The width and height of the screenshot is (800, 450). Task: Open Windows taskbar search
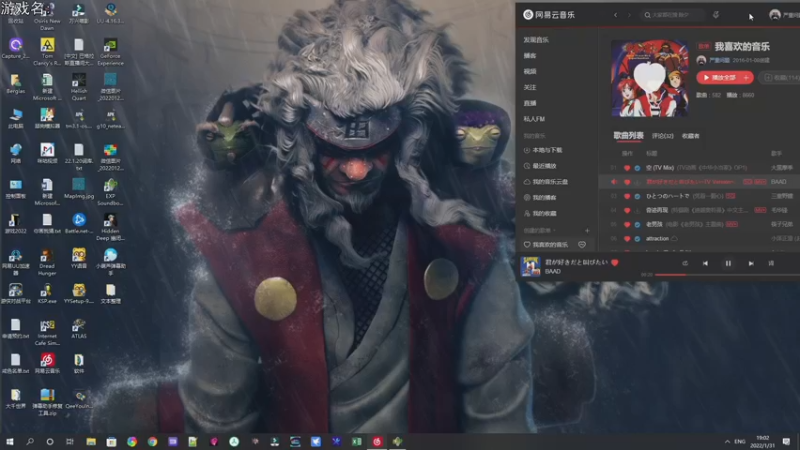click(30, 441)
